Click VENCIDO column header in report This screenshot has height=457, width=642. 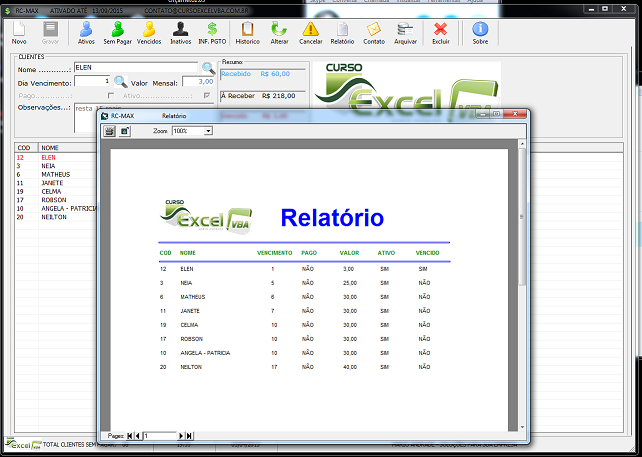[427, 253]
